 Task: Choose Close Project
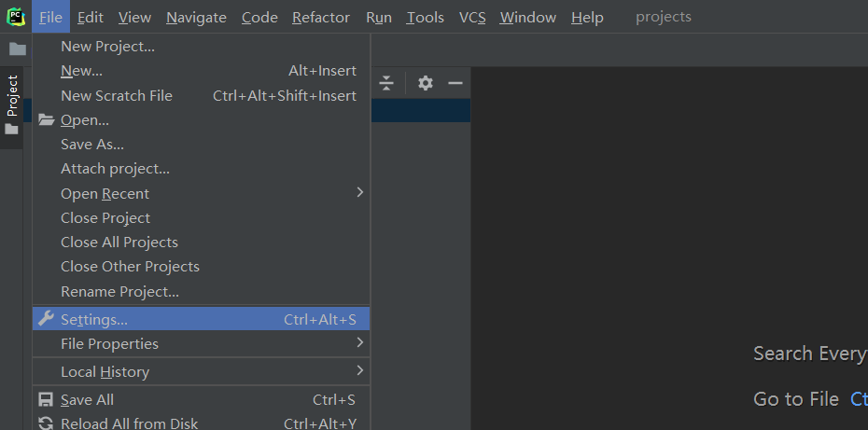pyautogui.click(x=201, y=217)
